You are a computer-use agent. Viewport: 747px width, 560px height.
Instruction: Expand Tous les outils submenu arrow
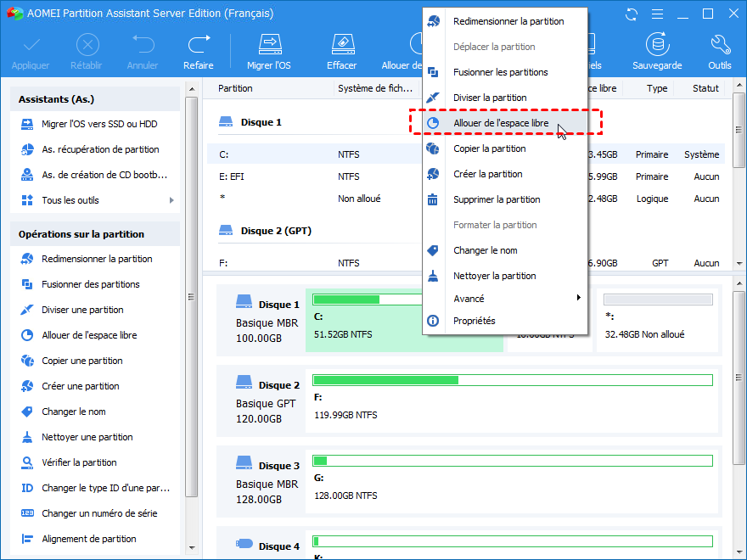[x=171, y=200]
